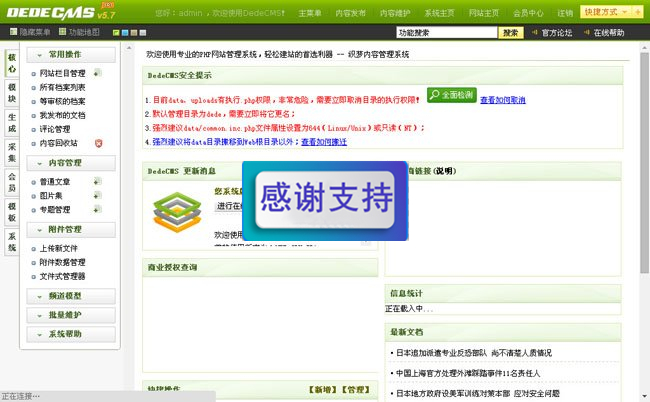Switch to the 系统 side tab

pyautogui.click(x=12, y=242)
